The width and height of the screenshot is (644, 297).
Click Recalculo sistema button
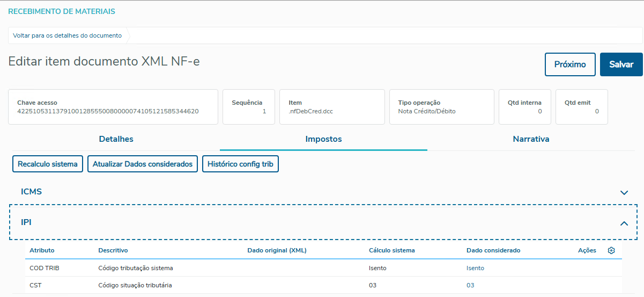pos(48,164)
